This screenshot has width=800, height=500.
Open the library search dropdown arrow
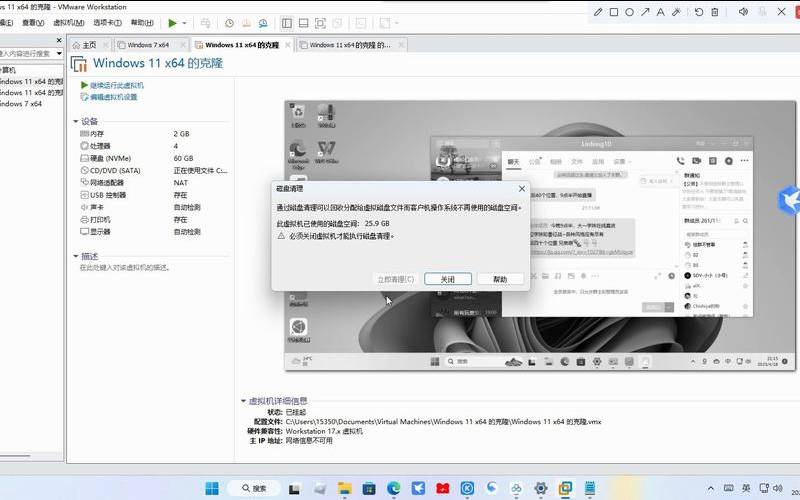pos(59,53)
